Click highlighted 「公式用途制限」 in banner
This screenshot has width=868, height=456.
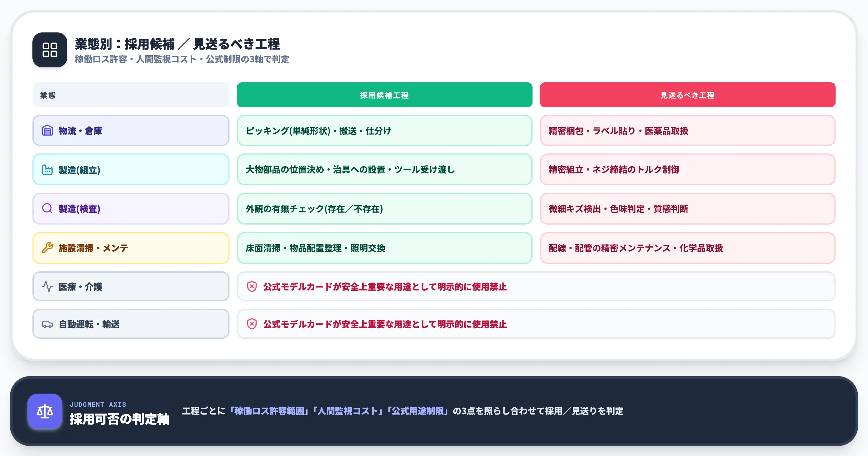[418, 411]
